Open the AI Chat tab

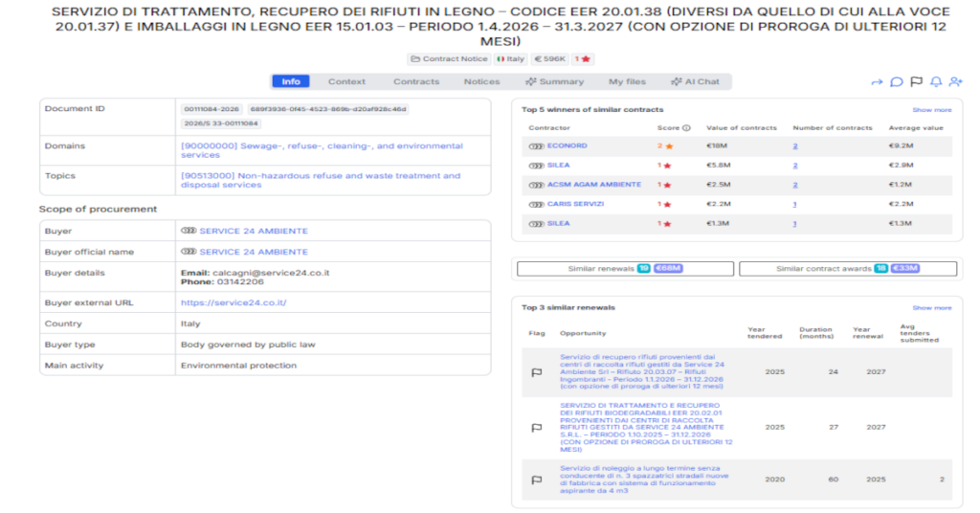point(695,82)
